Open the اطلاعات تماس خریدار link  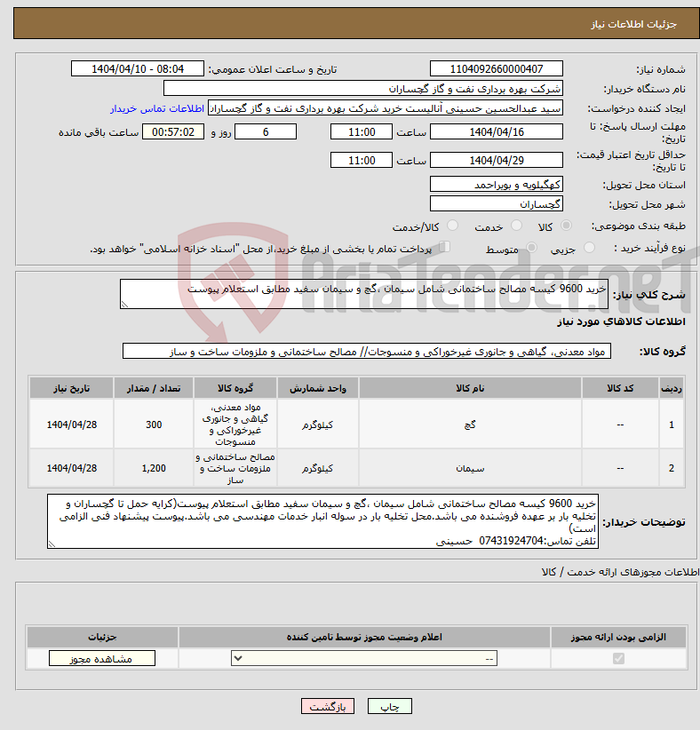coord(157,108)
